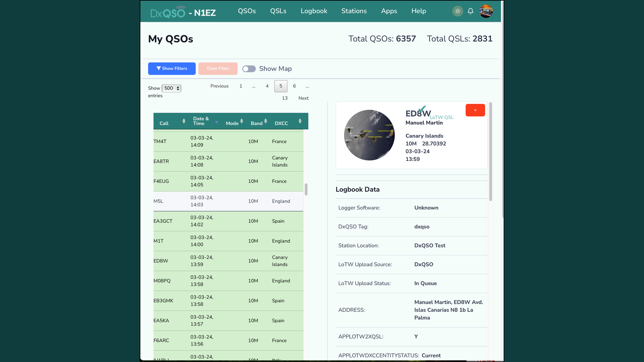644x362 pixels.
Task: Sort table by DXCC column arrows
Action: tap(300, 121)
